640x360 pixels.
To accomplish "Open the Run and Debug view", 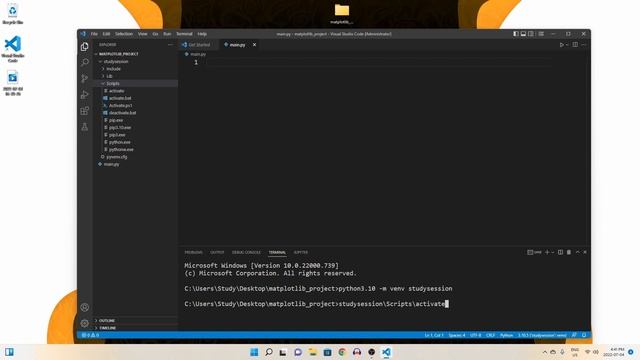I will tap(84, 95).
